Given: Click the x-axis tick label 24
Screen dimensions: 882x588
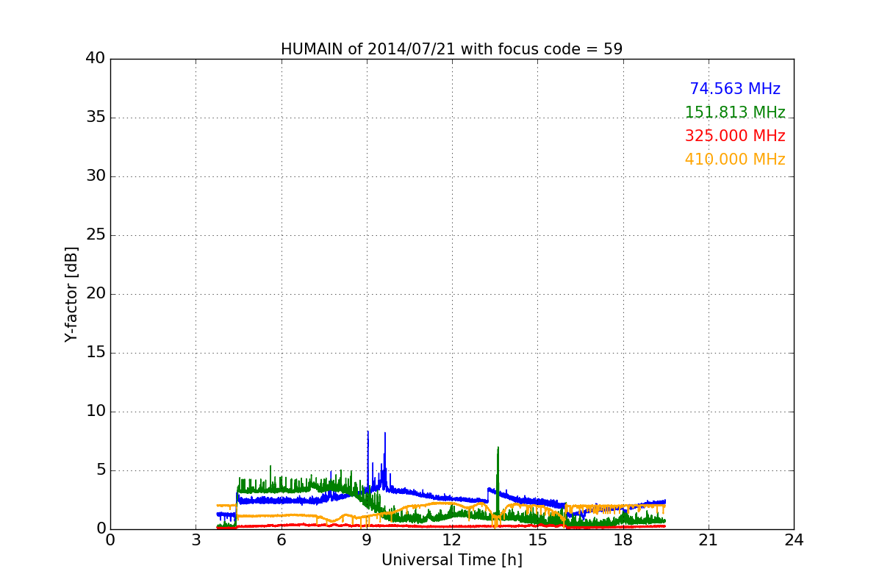Looking at the screenshot, I should (x=794, y=540).
